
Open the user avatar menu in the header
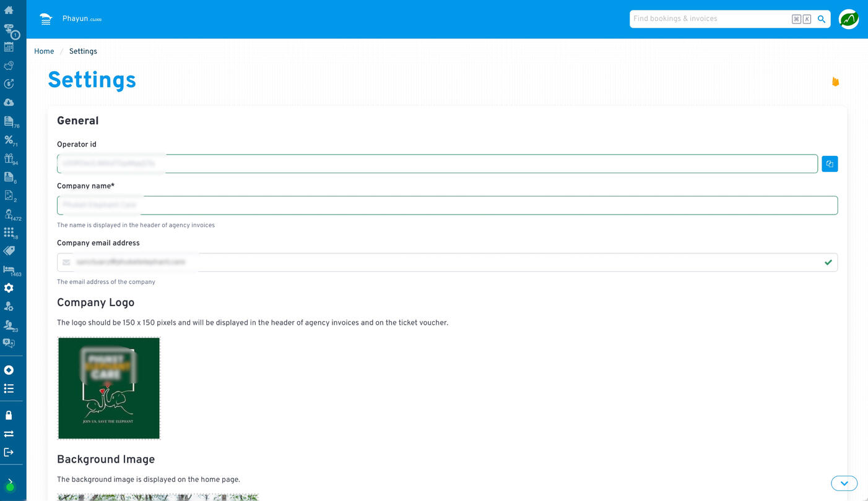pyautogui.click(x=848, y=19)
